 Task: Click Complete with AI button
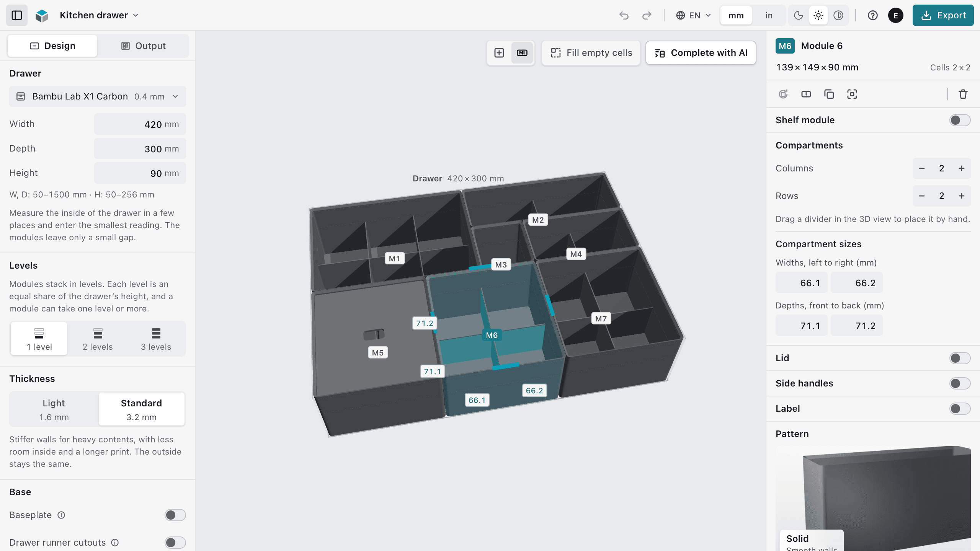pos(701,53)
